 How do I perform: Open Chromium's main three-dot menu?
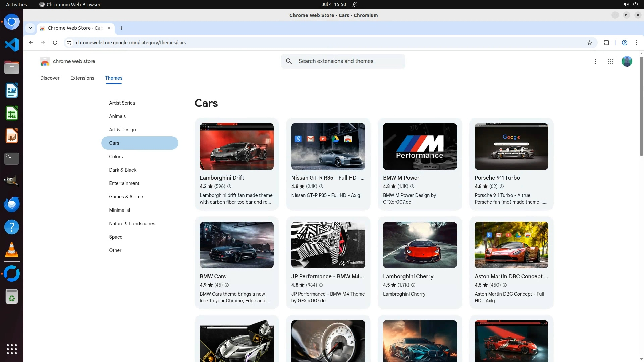tap(636, 43)
